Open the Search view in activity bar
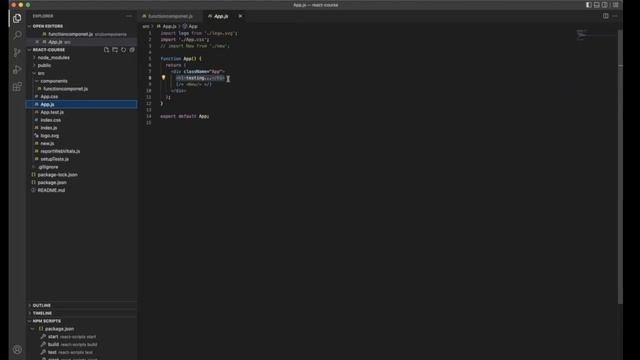This screenshot has height=360, width=640. (x=17, y=35)
